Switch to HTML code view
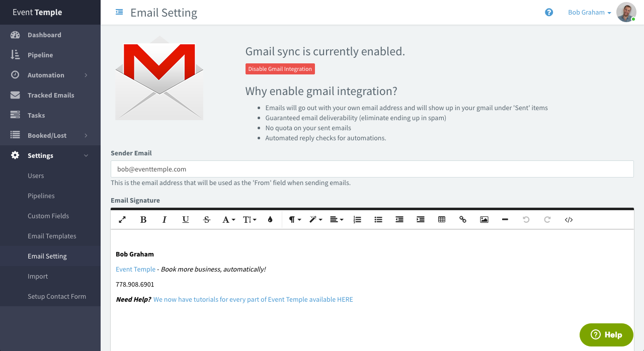 tap(569, 220)
